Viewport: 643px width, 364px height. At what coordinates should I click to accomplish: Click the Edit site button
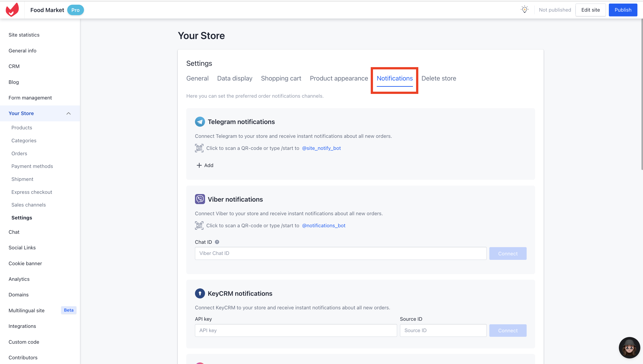tap(590, 10)
